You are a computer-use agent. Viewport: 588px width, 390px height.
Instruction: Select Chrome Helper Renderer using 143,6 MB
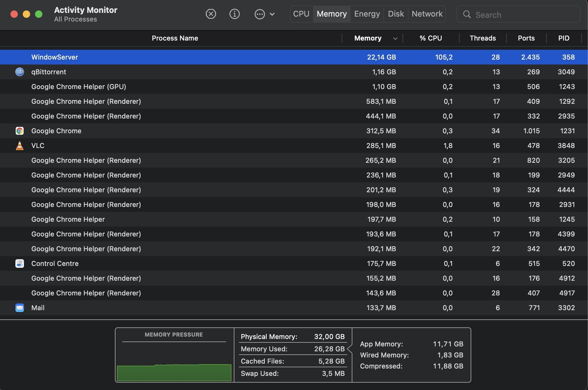(294, 293)
